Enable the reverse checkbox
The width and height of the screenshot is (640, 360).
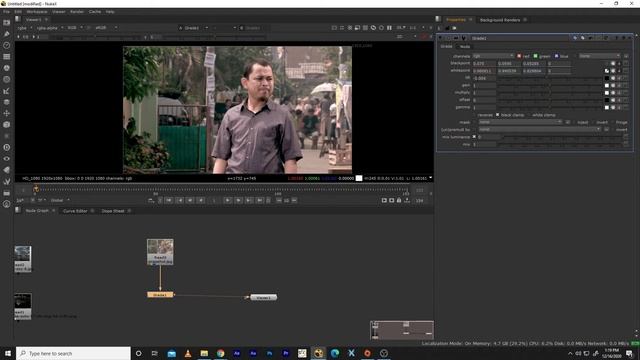click(x=474, y=115)
